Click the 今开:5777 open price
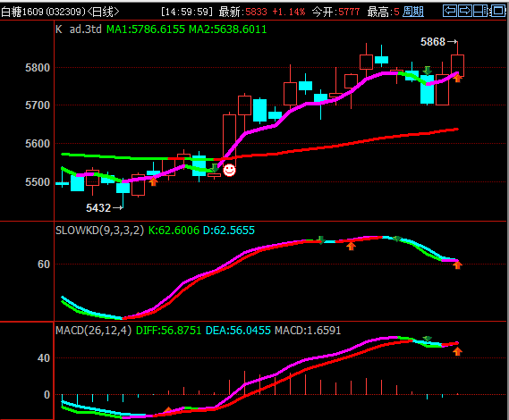This screenshot has height=420, width=509. click(x=336, y=12)
